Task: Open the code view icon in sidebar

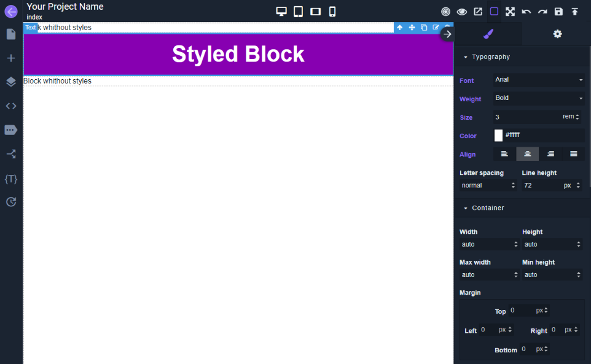Action: point(10,106)
